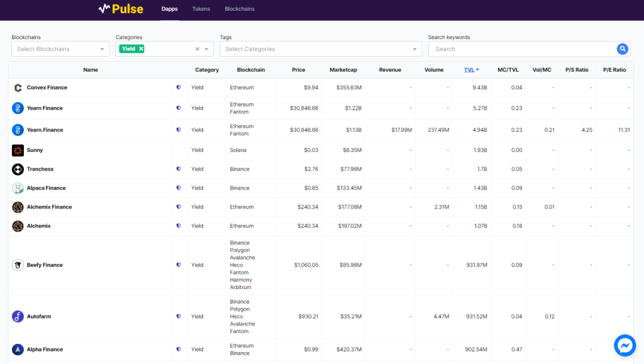Click the Alchemix Finance logo icon

click(x=18, y=207)
